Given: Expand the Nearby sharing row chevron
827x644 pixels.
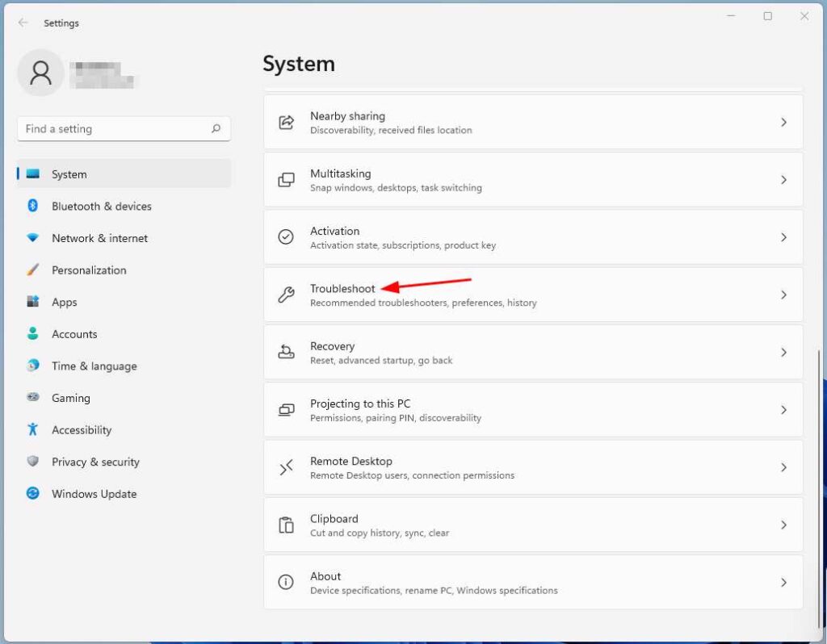Looking at the screenshot, I should pos(783,122).
